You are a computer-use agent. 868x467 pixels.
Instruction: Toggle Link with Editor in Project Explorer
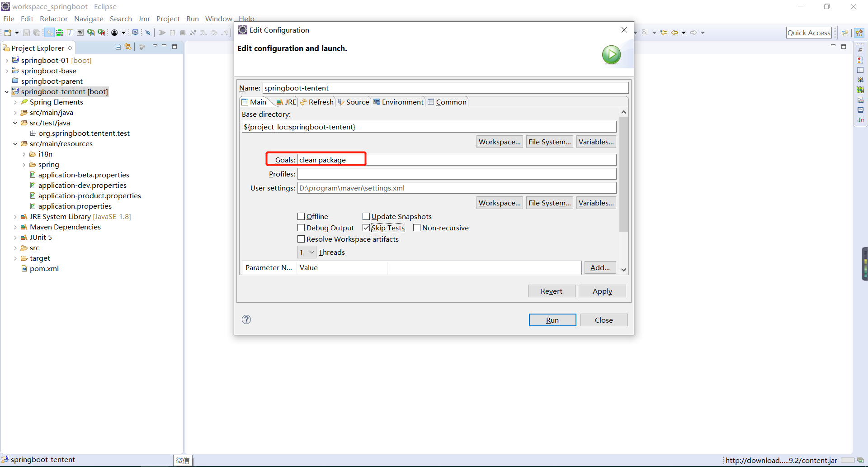tap(128, 47)
